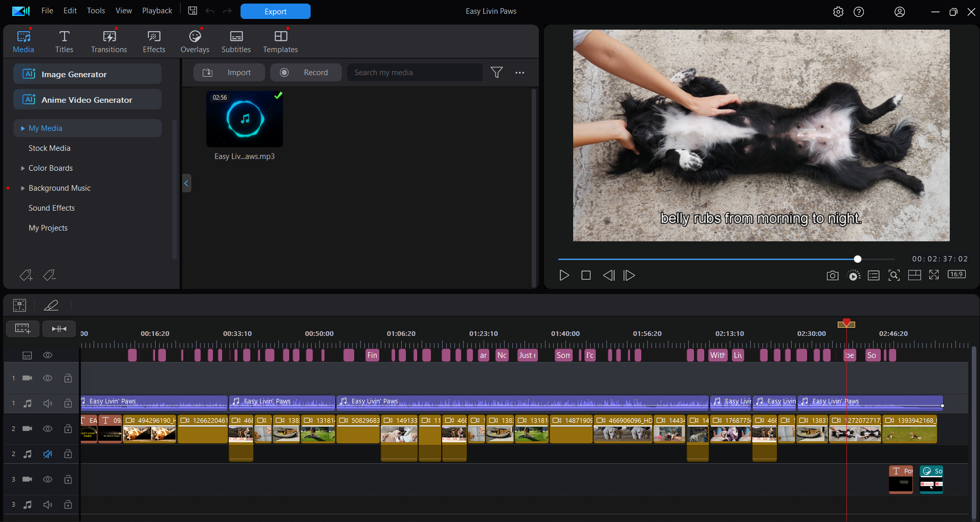The width and height of the screenshot is (980, 522).
Task: Lock video track 2
Action: click(68, 428)
